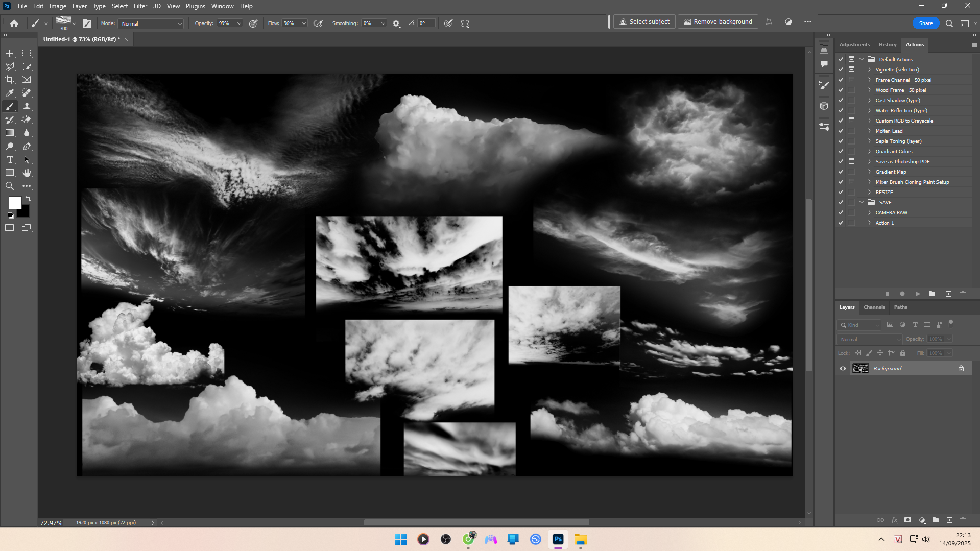Hide the Background layer visibility eye
The width and height of the screenshot is (980, 551).
tap(843, 369)
